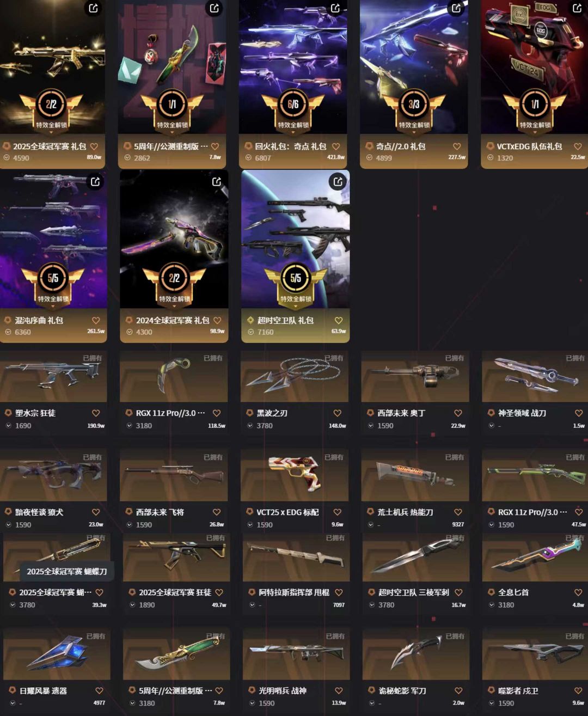Open 超时空卫队 三棱军刺 knife thumbnail

(x=416, y=556)
